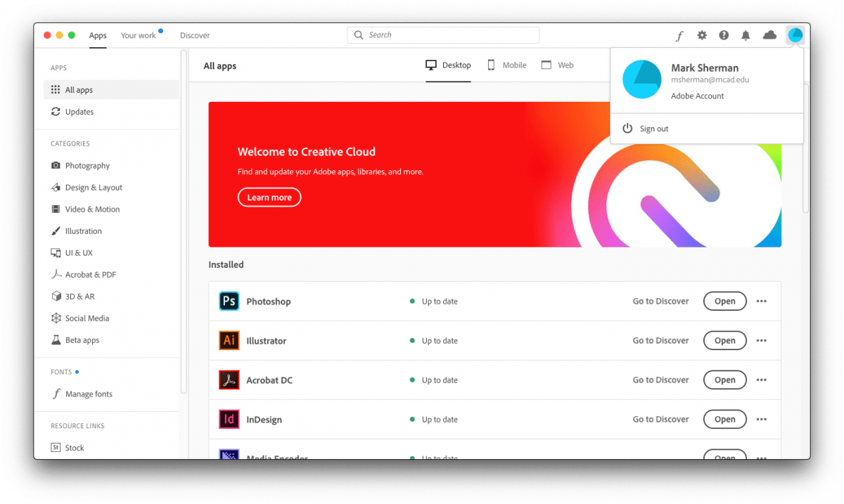
Task: Open the more options menu for Photoshop
Action: click(762, 300)
